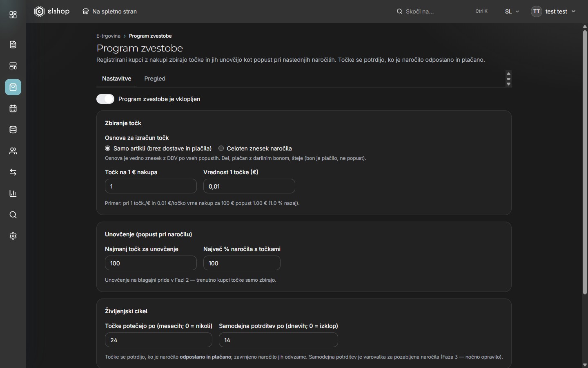588x368 pixels.
Task: Click the tab bar's small scroll-up arrow
Action: (508, 74)
